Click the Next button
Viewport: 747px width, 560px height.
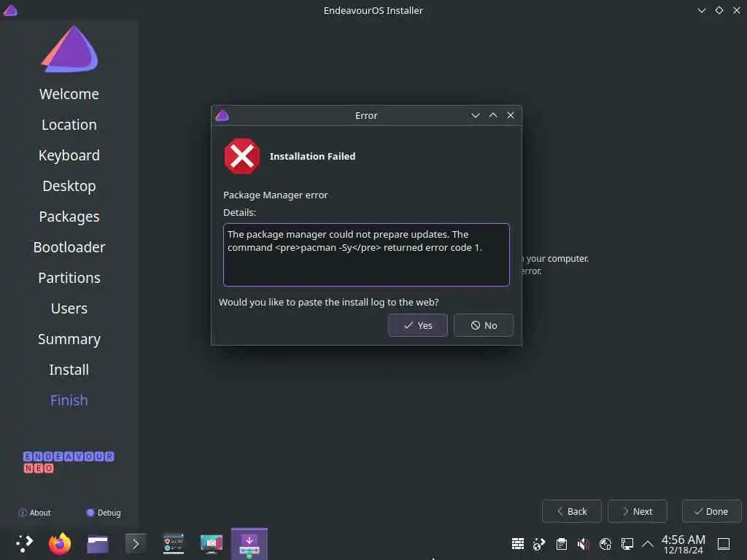tap(638, 511)
